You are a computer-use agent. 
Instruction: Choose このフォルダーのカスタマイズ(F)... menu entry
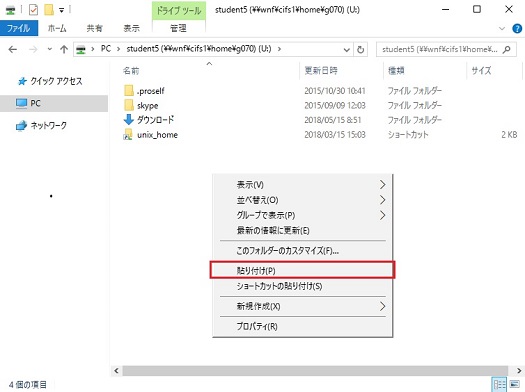click(x=303, y=251)
